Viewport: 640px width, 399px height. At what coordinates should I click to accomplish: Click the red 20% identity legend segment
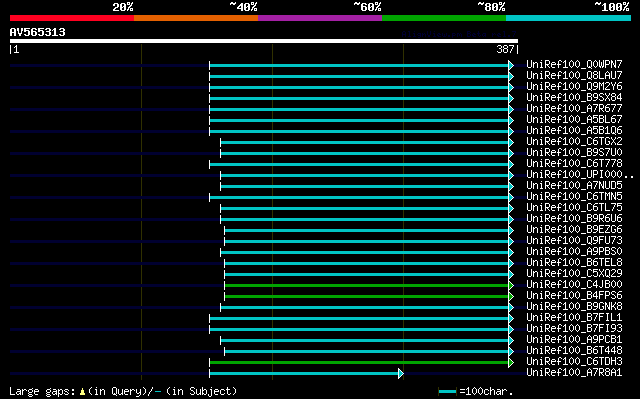click(x=72, y=18)
